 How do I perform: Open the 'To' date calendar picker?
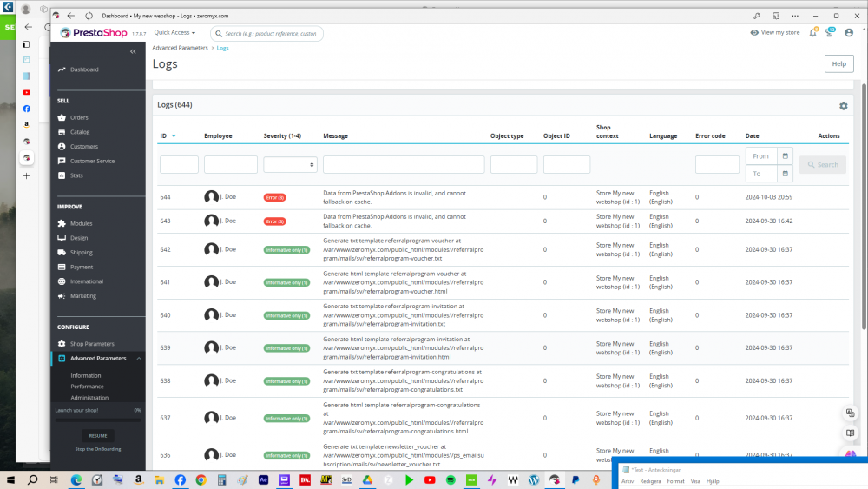(785, 174)
